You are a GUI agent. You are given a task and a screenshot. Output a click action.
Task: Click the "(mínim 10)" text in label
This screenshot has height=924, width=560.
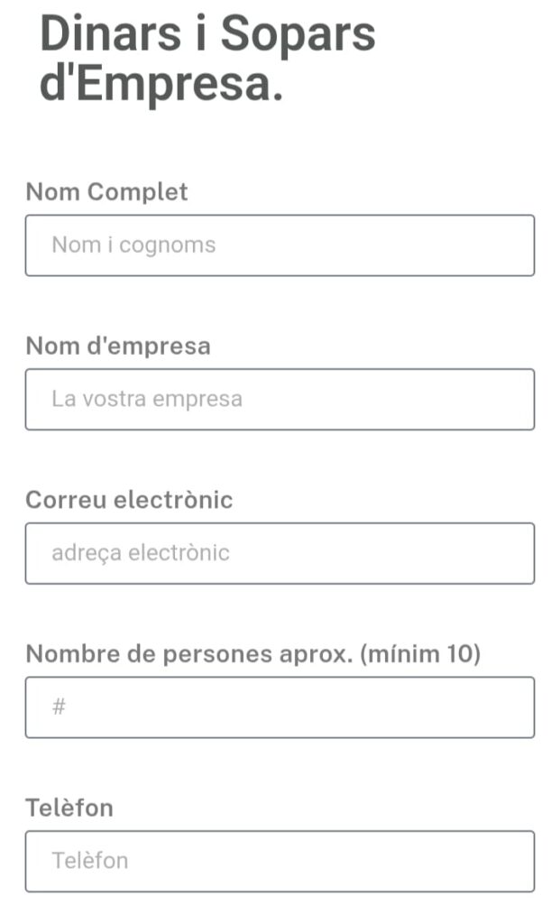420,654
